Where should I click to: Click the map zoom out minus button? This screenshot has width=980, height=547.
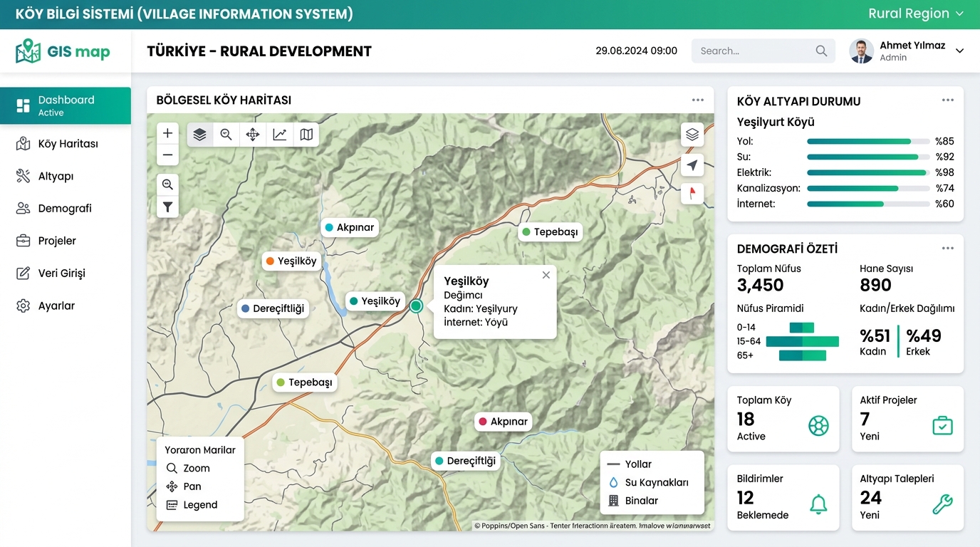click(167, 155)
